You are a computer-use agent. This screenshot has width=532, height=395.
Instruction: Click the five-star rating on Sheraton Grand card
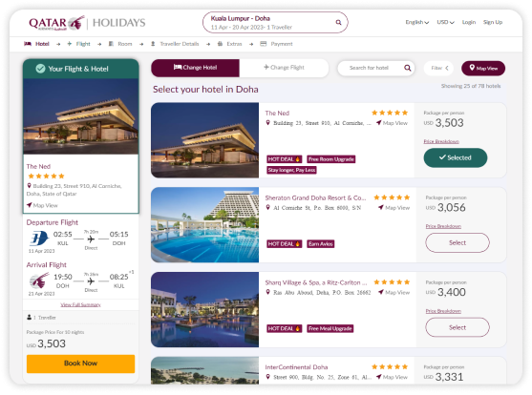pos(392,197)
